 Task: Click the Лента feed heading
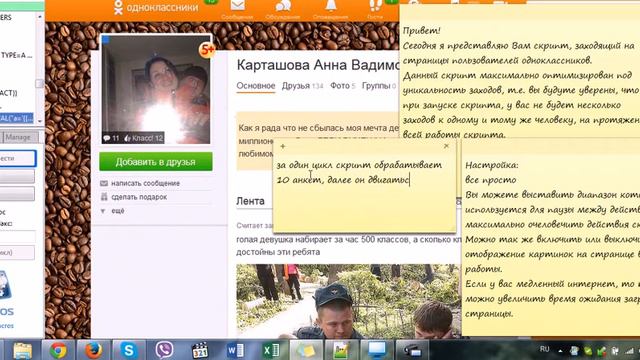[251, 201]
